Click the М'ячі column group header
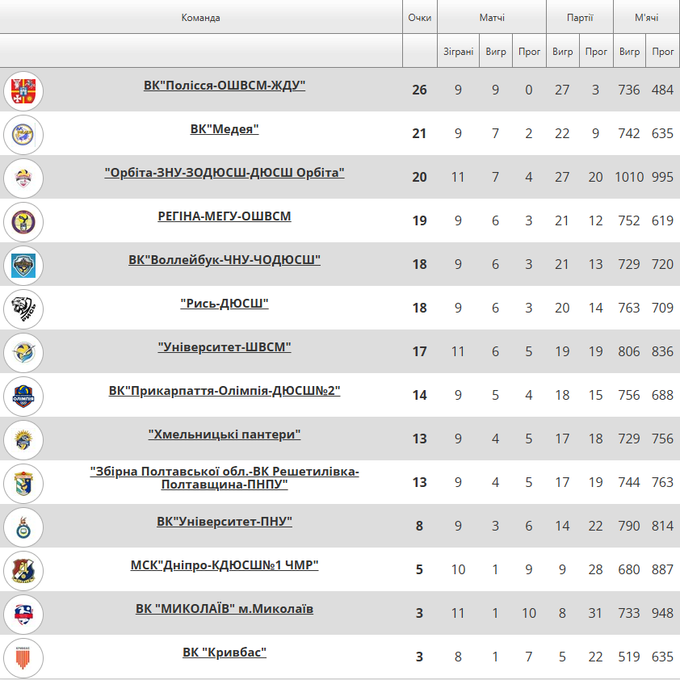This screenshot has height=680, width=680. 646,17
